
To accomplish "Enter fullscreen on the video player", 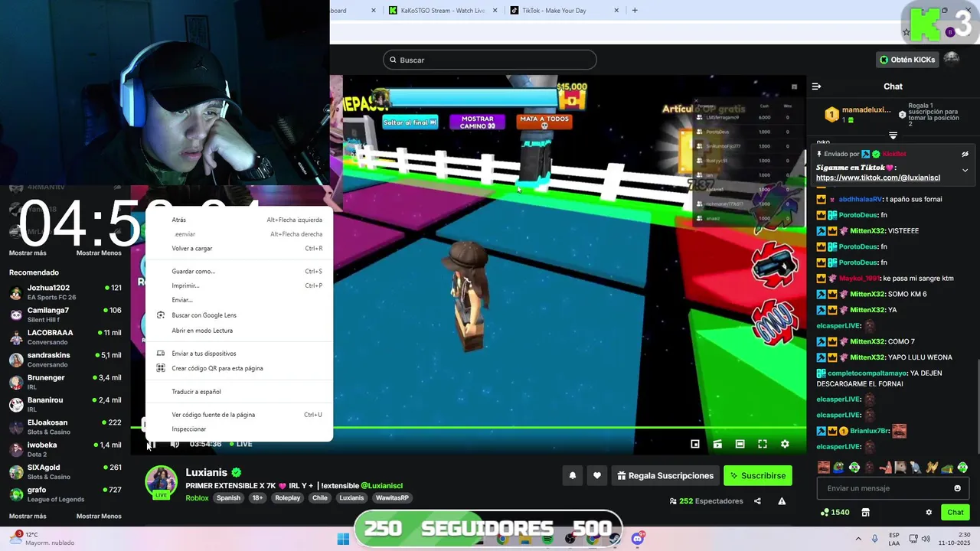I will [763, 444].
